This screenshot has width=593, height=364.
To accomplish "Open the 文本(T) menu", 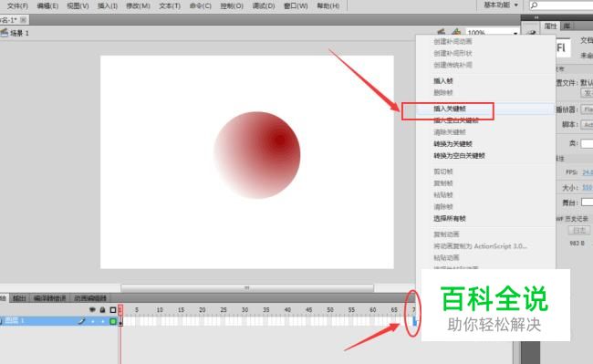I will pyautogui.click(x=170, y=6).
